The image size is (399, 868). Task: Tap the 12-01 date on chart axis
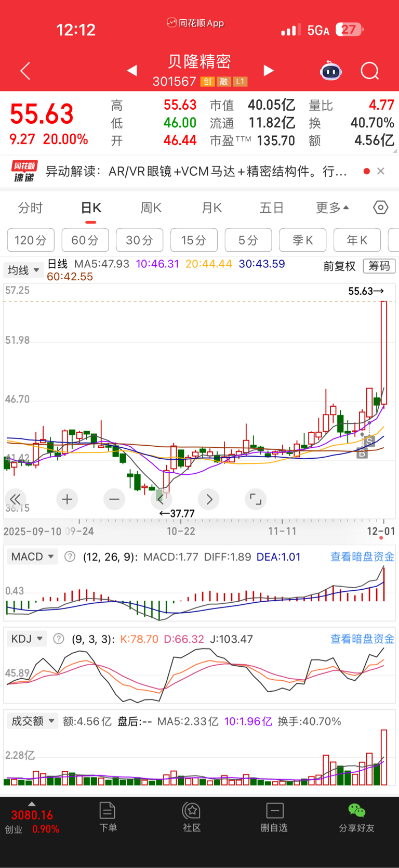381,531
